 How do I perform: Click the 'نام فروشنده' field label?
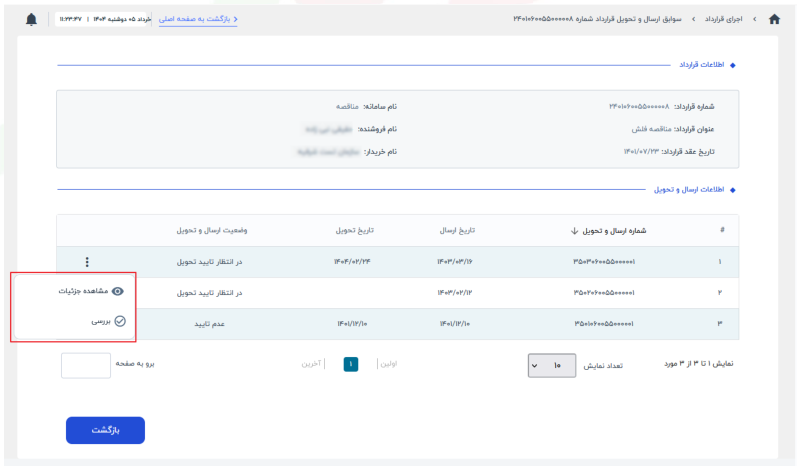coord(377,129)
